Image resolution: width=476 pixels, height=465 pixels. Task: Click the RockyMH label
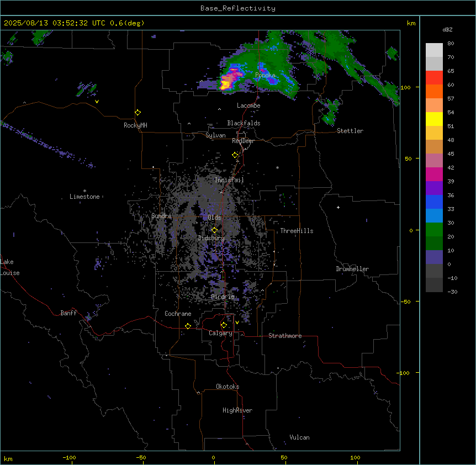[x=135, y=125]
